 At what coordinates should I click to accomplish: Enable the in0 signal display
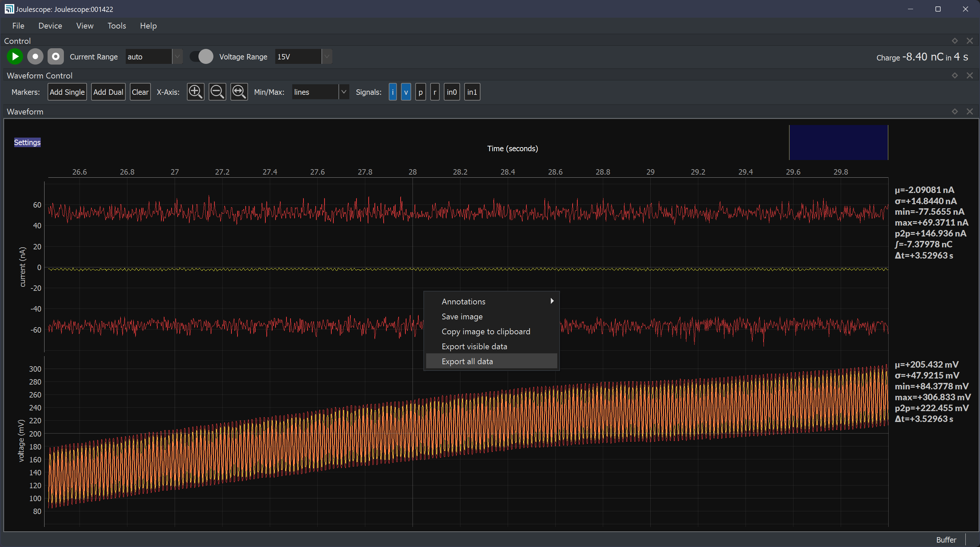click(452, 92)
